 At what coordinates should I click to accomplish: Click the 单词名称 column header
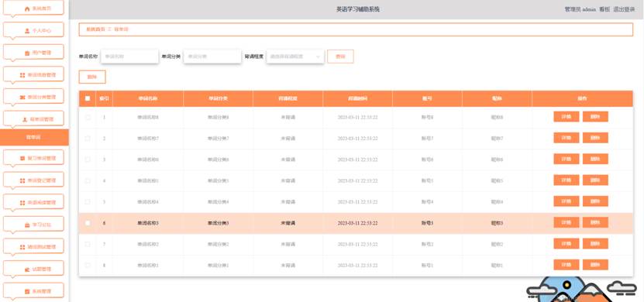(x=148, y=99)
